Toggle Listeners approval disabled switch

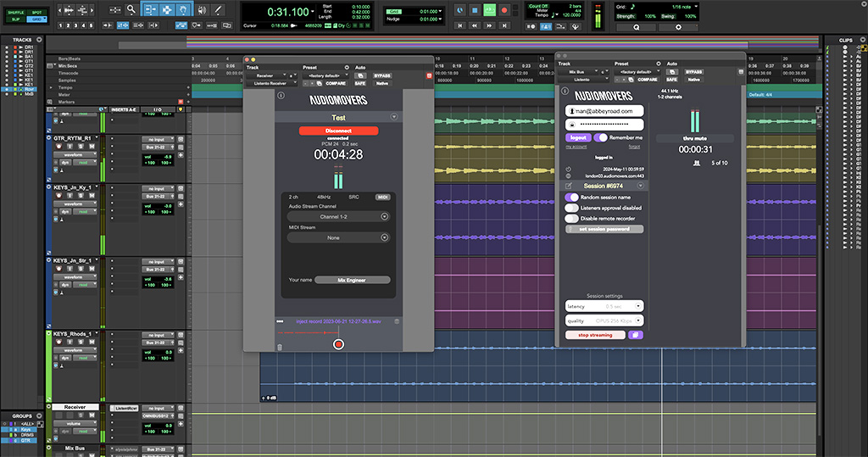[571, 208]
